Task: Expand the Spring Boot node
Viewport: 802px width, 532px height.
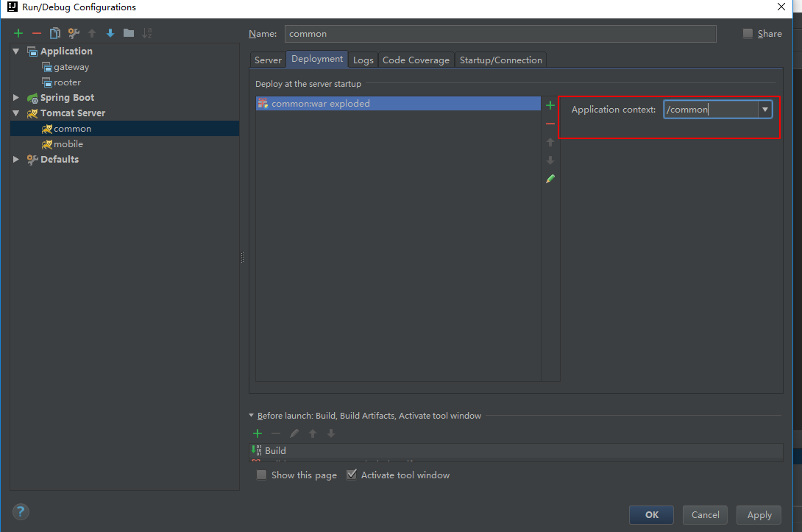Action: coord(16,97)
